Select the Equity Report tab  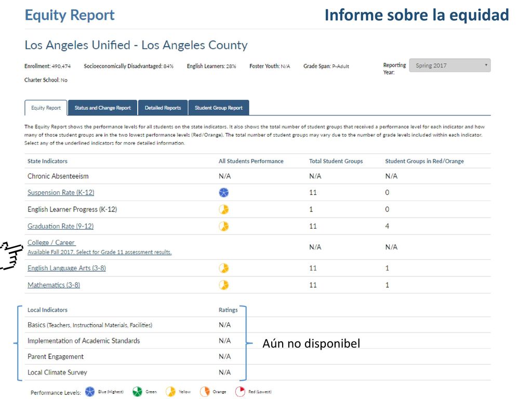click(x=46, y=108)
